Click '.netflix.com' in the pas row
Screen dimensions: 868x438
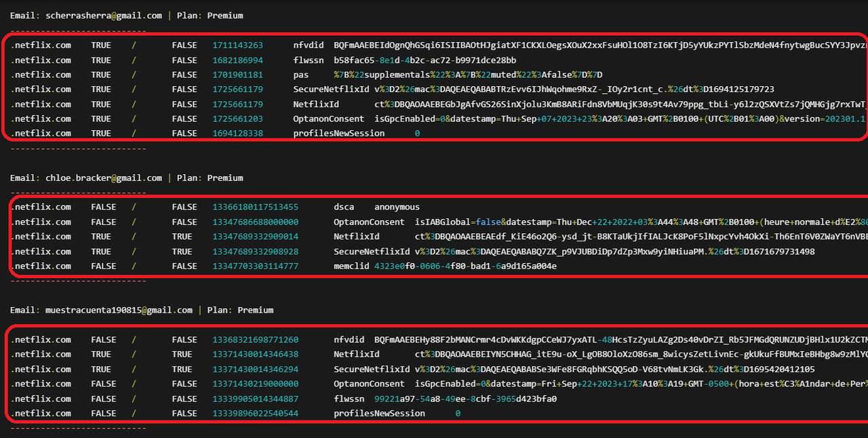tap(41, 75)
